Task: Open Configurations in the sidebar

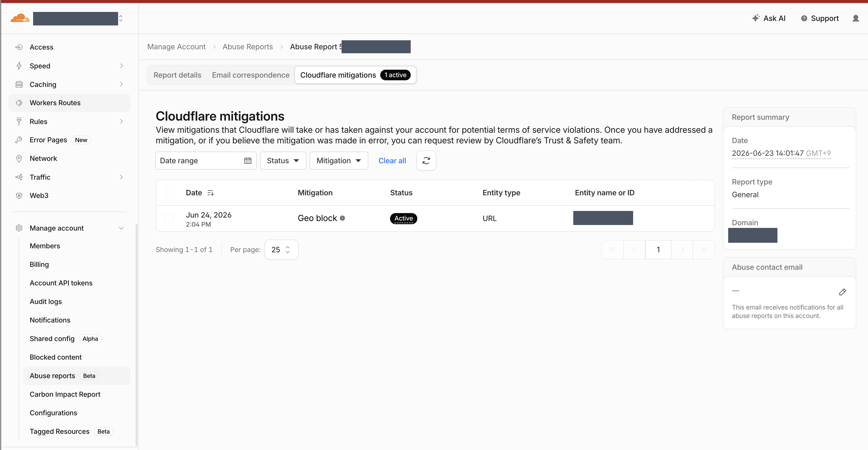Action: [53, 413]
